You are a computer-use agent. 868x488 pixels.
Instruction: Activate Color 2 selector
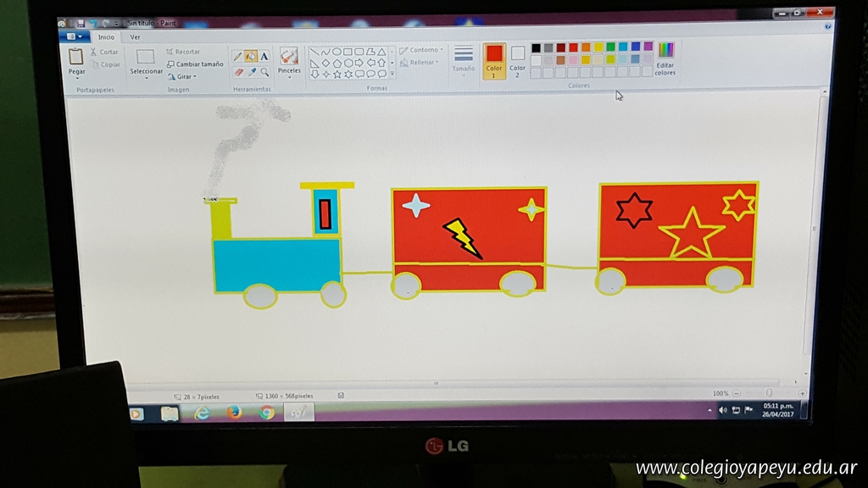517,59
